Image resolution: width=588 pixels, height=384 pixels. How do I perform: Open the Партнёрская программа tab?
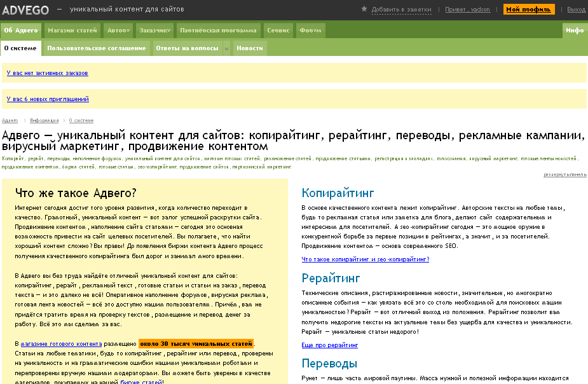pyautogui.click(x=218, y=31)
